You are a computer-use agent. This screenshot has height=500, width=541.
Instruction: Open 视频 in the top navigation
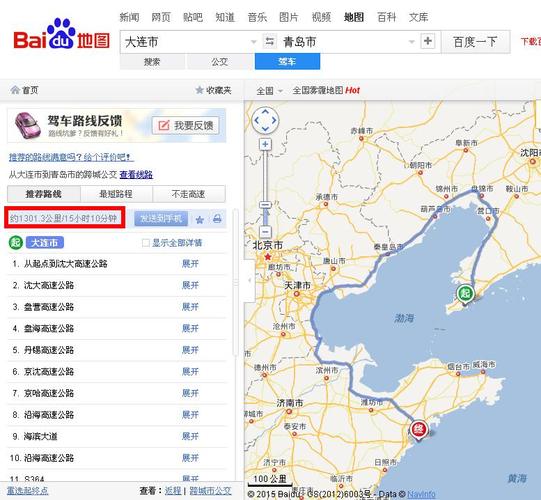pos(321,17)
